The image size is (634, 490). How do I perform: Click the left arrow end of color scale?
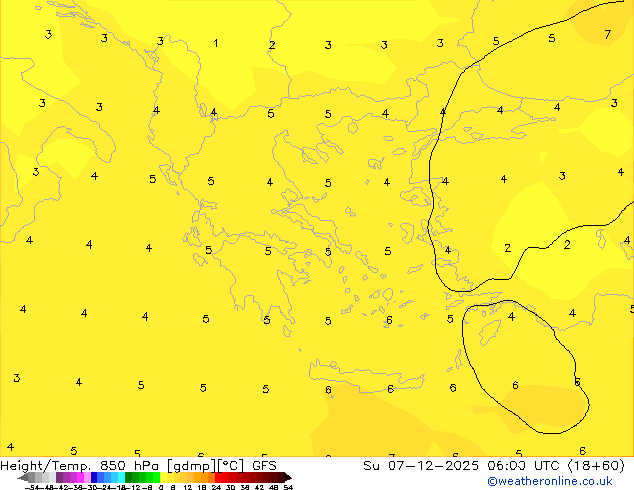pyautogui.click(x=22, y=477)
